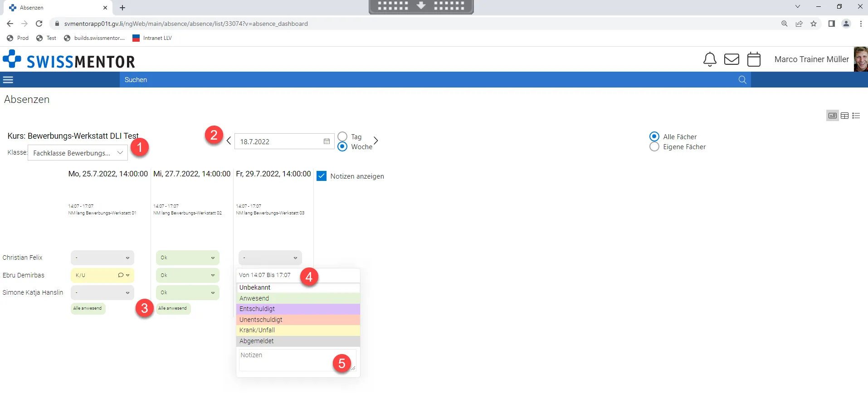Open the date picker calendar icon
868x418 pixels.
(x=327, y=141)
